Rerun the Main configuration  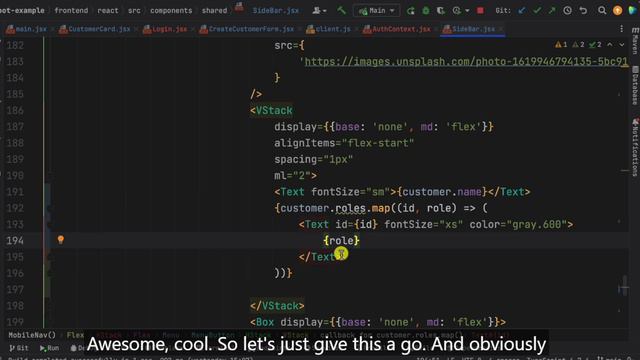(x=411, y=11)
